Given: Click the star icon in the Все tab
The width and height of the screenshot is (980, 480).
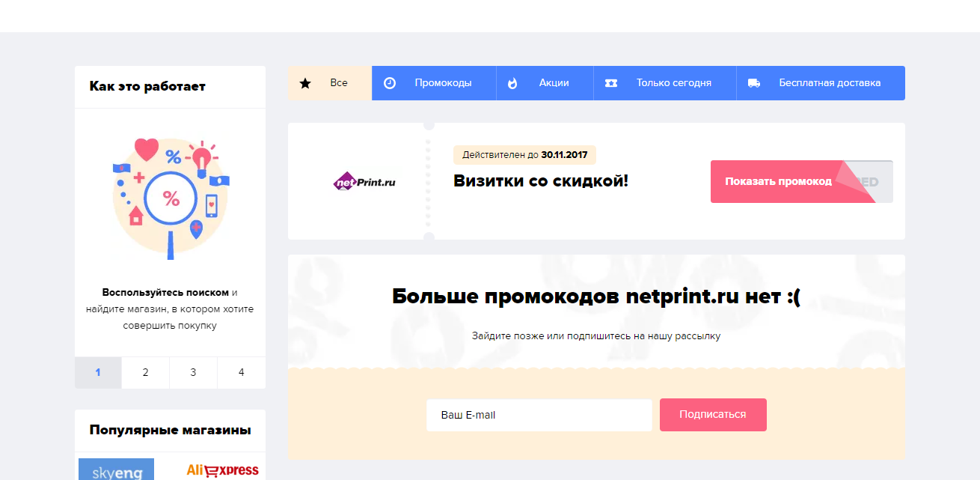Looking at the screenshot, I should (305, 83).
